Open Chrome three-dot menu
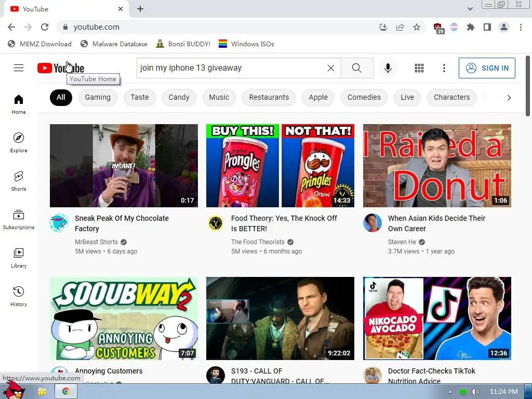This screenshot has width=532, height=399. tap(521, 27)
